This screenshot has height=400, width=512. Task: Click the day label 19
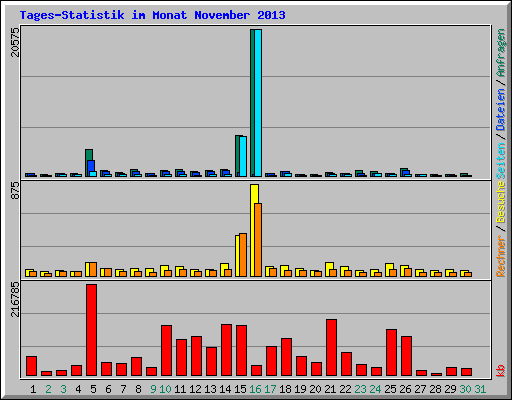click(x=300, y=389)
